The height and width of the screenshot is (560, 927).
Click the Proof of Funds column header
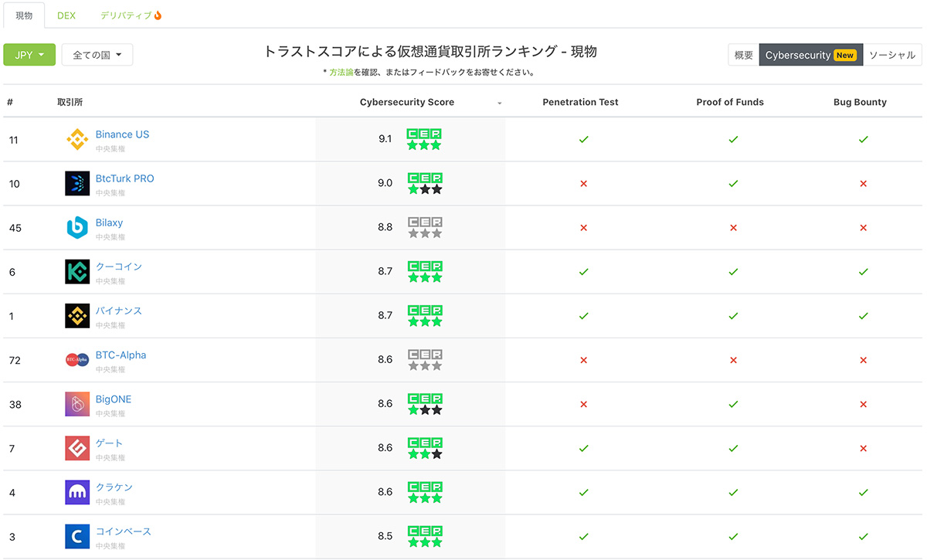pos(730,102)
